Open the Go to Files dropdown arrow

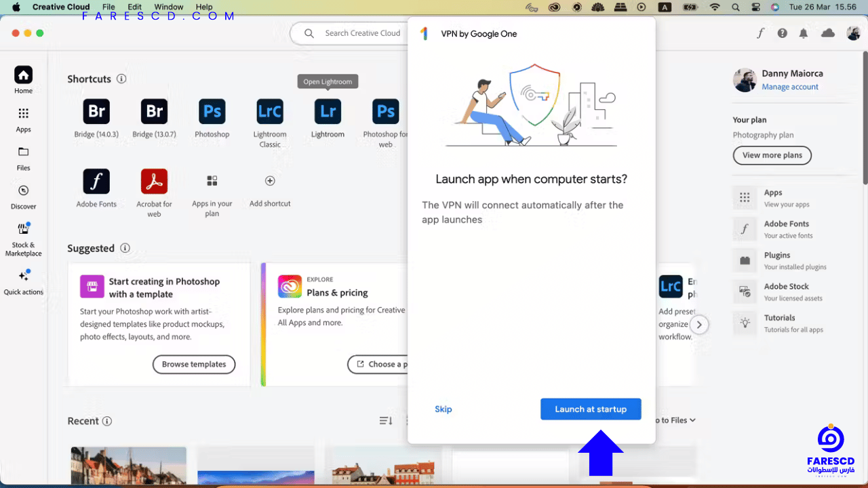point(691,420)
